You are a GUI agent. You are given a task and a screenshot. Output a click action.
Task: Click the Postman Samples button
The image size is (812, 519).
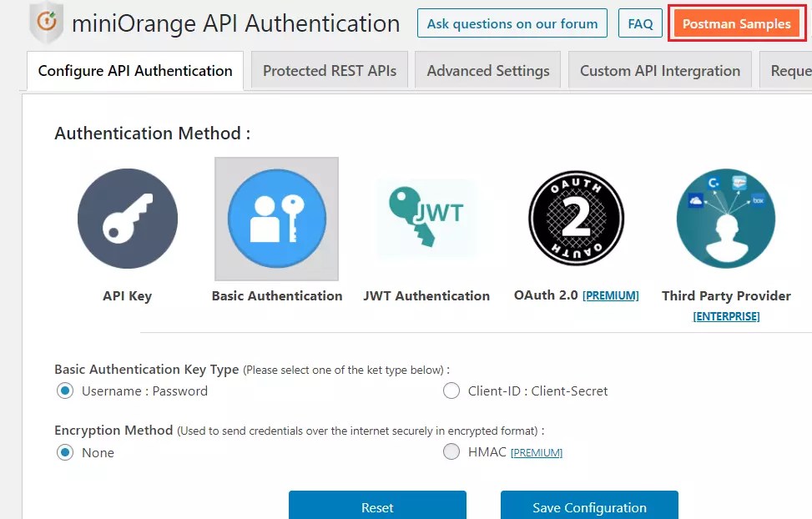coord(737,23)
